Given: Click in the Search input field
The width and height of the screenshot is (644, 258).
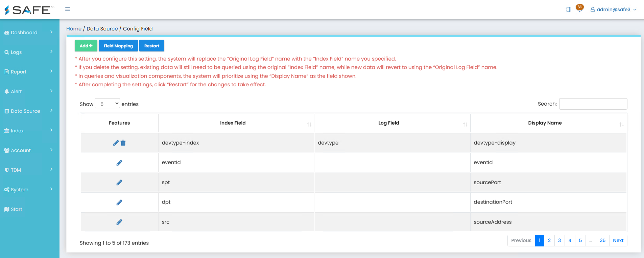Looking at the screenshot, I should click(593, 104).
